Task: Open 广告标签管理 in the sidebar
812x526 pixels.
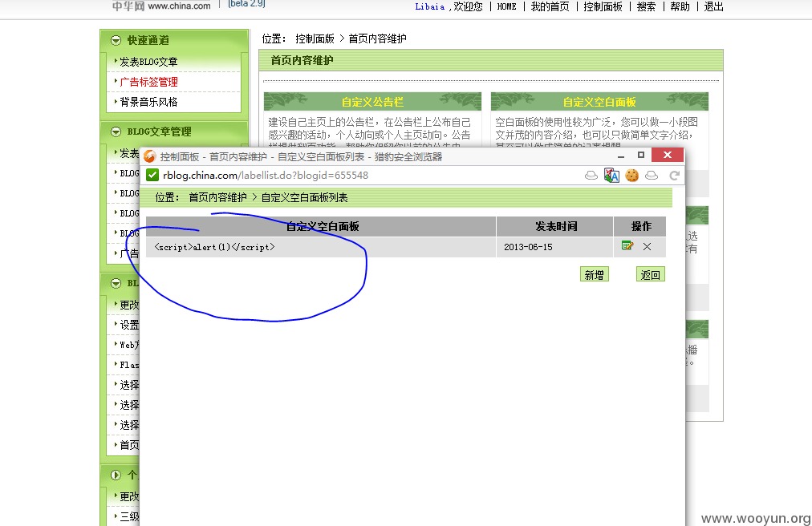Action: pyautogui.click(x=148, y=82)
